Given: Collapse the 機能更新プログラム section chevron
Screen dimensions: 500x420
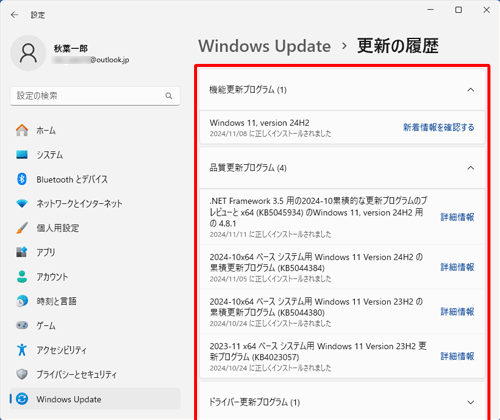Looking at the screenshot, I should pyautogui.click(x=471, y=90).
